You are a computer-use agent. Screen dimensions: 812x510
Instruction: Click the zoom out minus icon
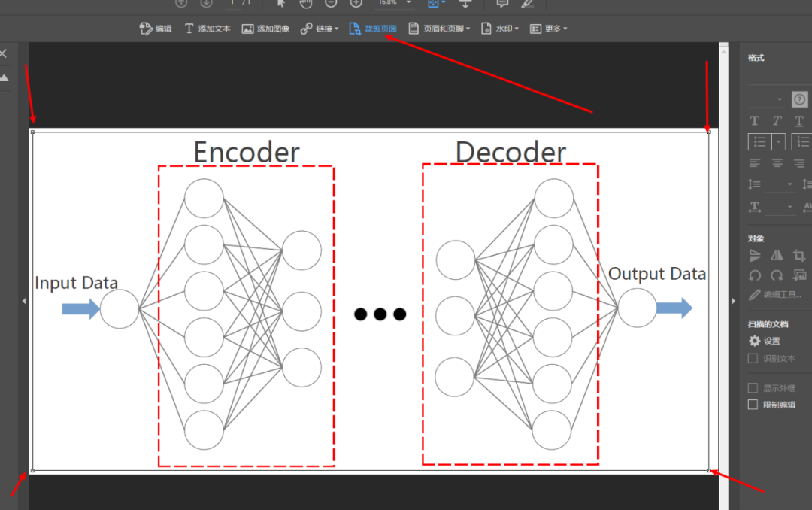(x=331, y=3)
